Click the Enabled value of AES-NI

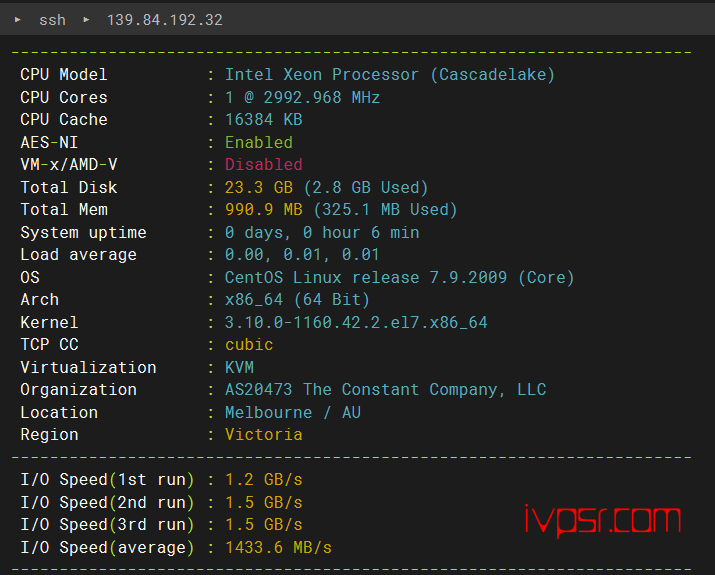[259, 143]
